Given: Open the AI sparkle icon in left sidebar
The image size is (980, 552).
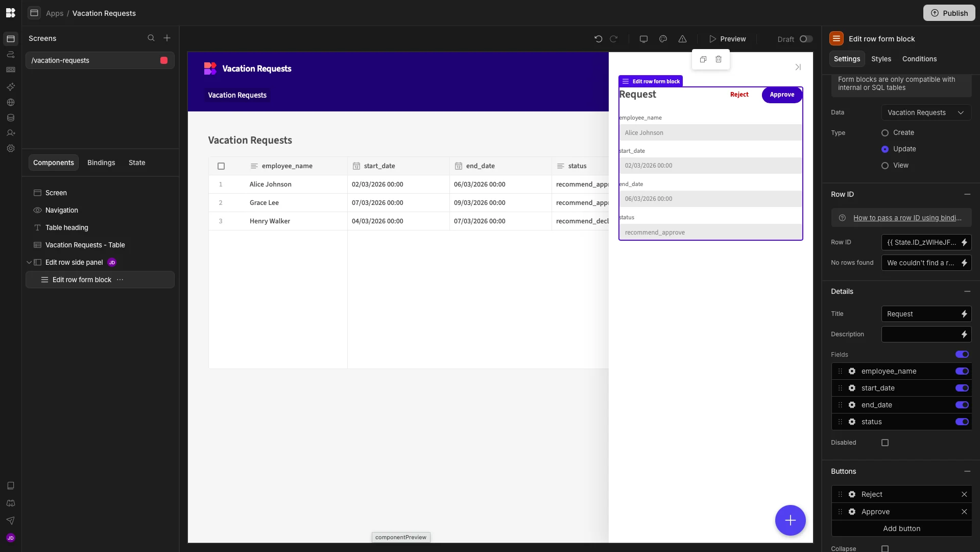Looking at the screenshot, I should point(11,87).
